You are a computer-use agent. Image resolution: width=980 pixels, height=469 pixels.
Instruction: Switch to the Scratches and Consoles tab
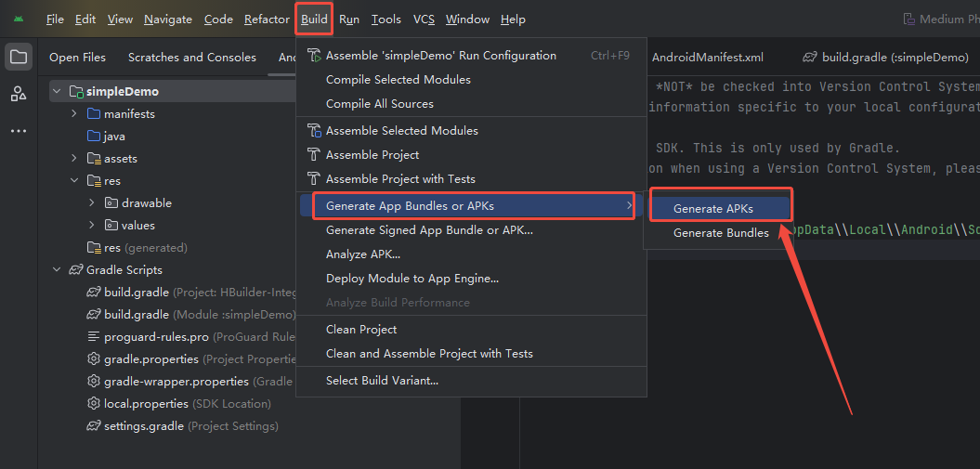(x=192, y=58)
